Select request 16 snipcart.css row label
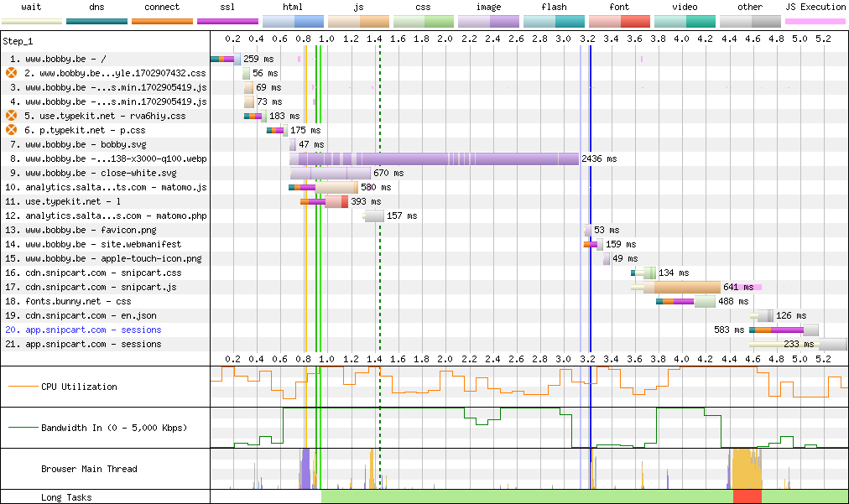The image size is (849, 504). 93,273
